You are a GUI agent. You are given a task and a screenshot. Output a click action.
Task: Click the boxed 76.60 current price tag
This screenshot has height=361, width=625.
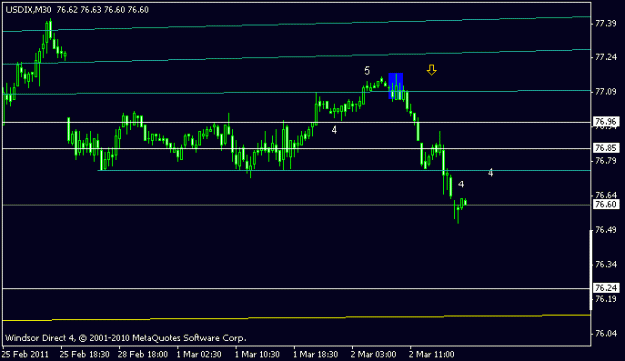tap(605, 204)
